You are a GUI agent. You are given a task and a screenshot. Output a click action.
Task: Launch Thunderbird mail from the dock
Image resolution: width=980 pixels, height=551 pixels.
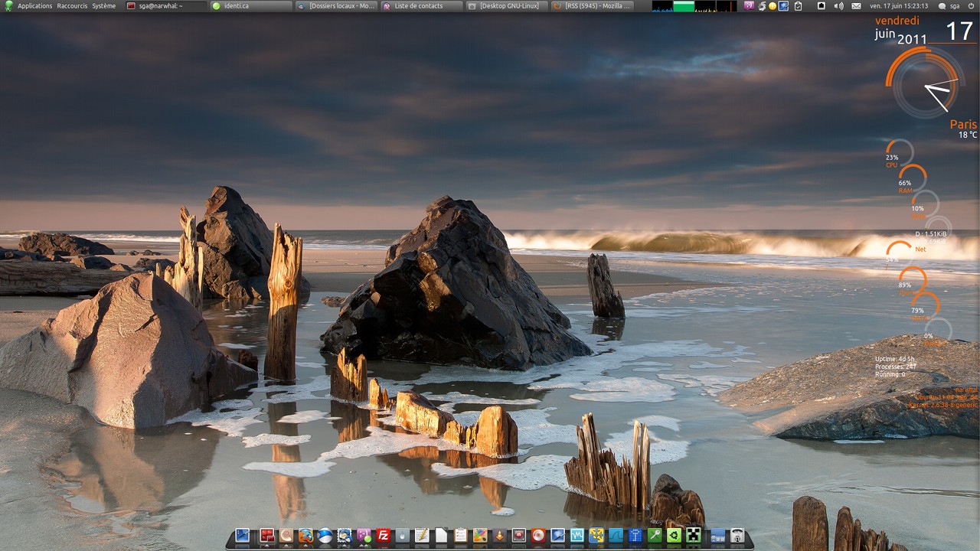click(345, 536)
